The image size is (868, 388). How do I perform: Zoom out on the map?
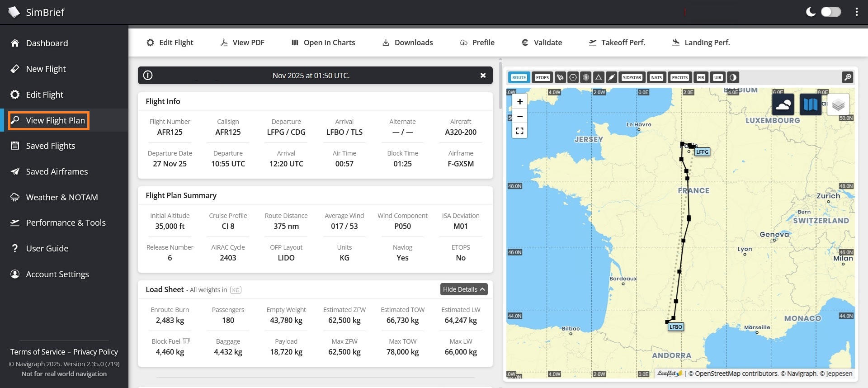520,116
